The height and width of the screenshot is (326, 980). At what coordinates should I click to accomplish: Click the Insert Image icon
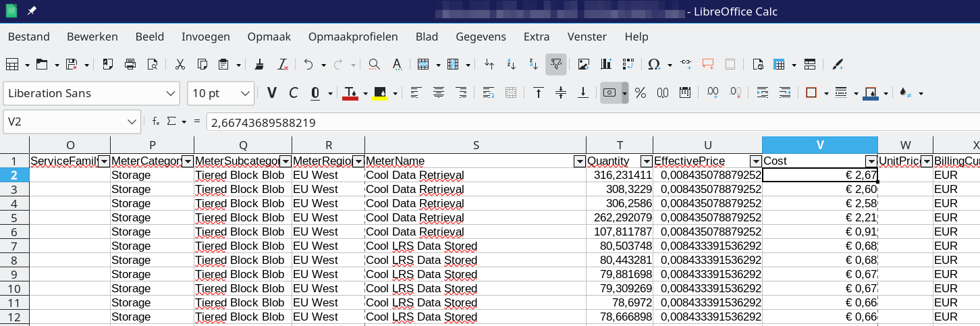pos(584,64)
